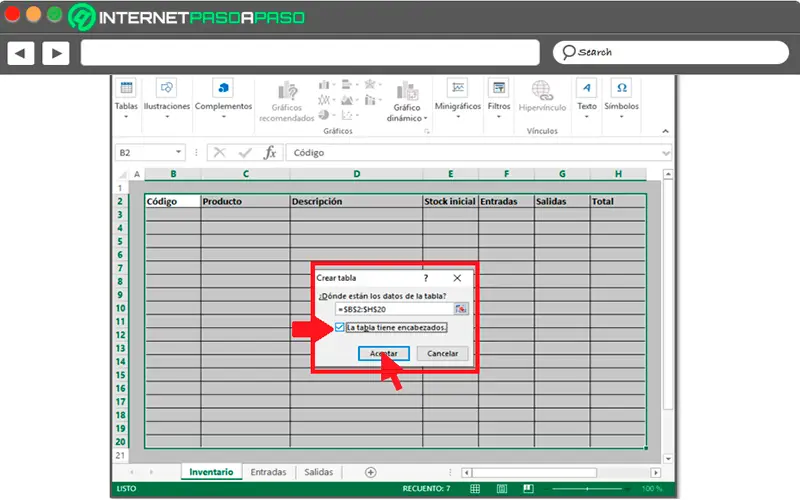Expand the formula bar

(666, 153)
